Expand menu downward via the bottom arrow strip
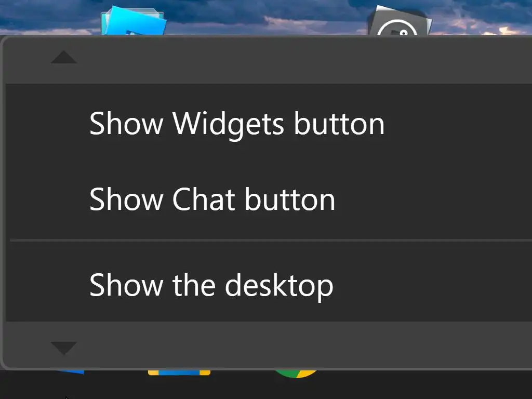The height and width of the screenshot is (399, 532). [x=269, y=344]
